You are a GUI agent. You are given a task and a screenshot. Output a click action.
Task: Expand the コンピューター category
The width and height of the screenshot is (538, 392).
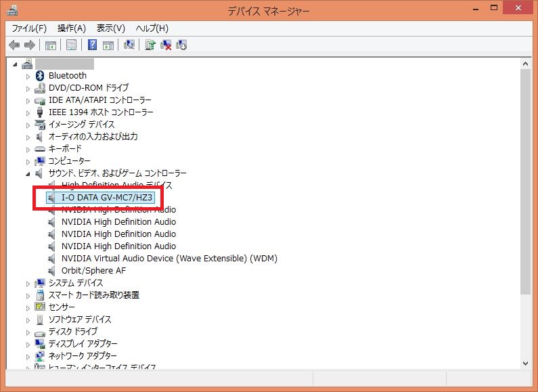pyautogui.click(x=28, y=162)
